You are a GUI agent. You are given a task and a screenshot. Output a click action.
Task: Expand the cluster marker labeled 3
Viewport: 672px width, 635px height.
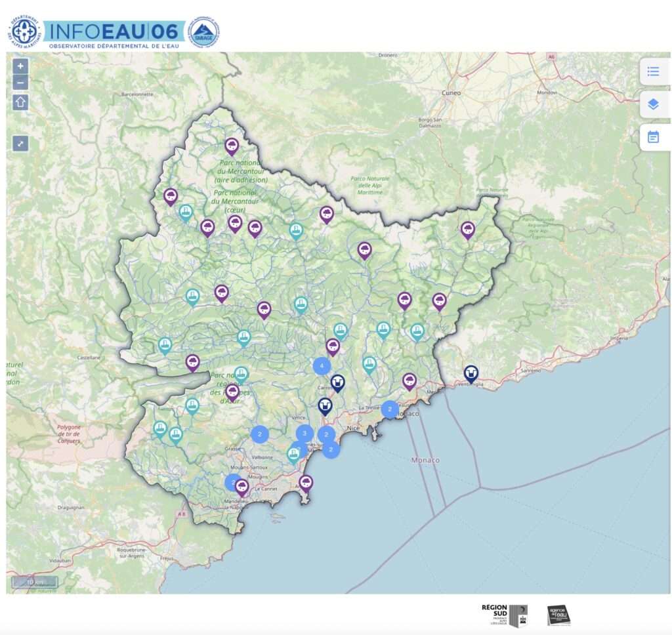click(x=304, y=434)
